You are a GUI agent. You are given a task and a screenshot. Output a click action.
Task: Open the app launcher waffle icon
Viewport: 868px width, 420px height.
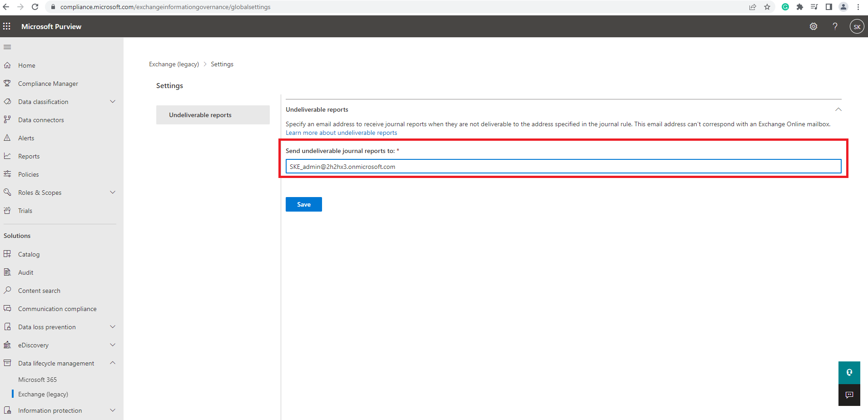coord(7,26)
